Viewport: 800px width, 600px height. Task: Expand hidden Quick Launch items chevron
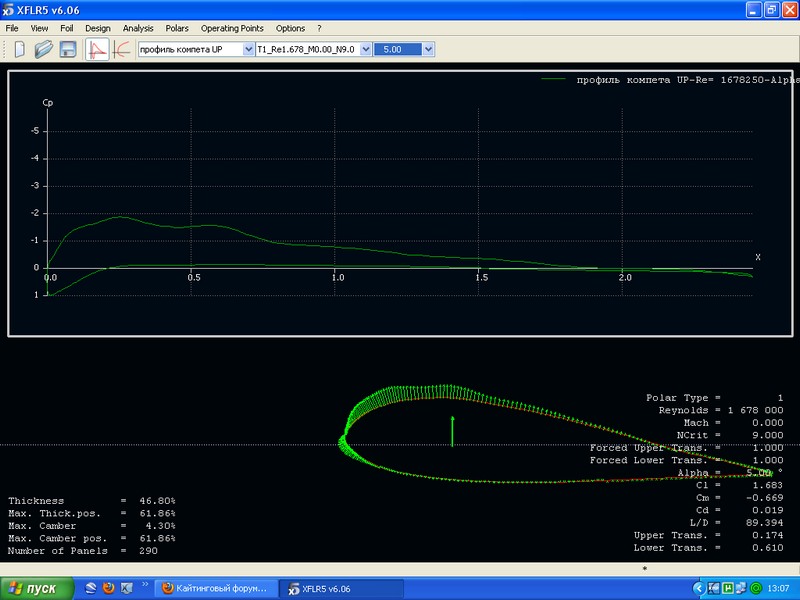pos(143,583)
